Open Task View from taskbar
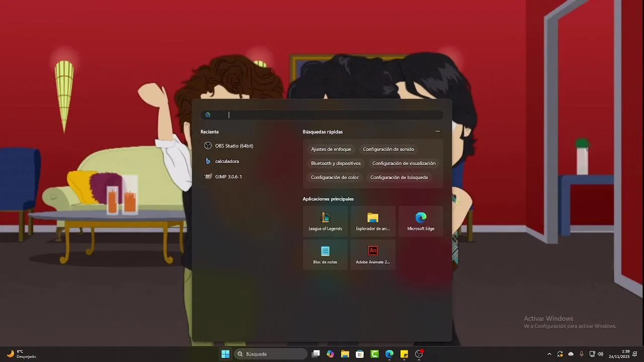Image resolution: width=644 pixels, height=362 pixels. (x=315, y=354)
